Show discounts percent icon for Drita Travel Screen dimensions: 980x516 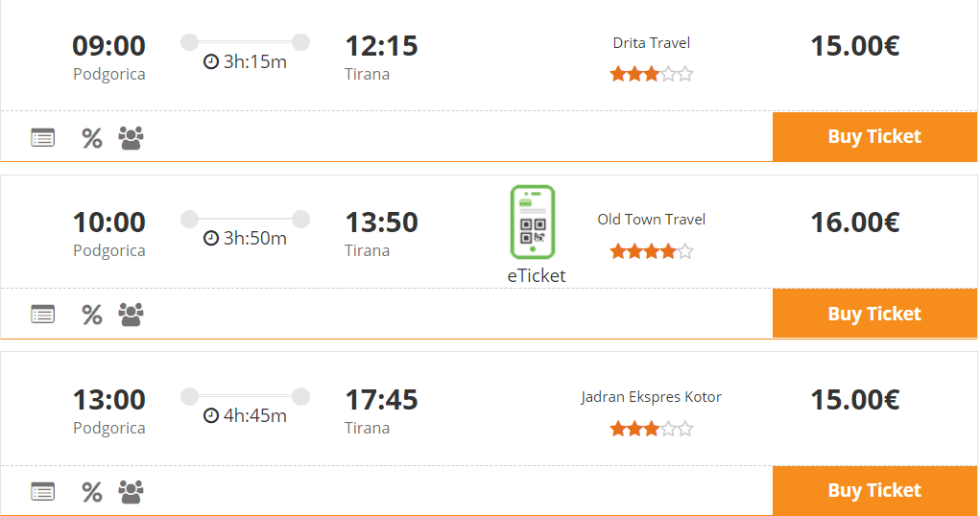(x=91, y=138)
